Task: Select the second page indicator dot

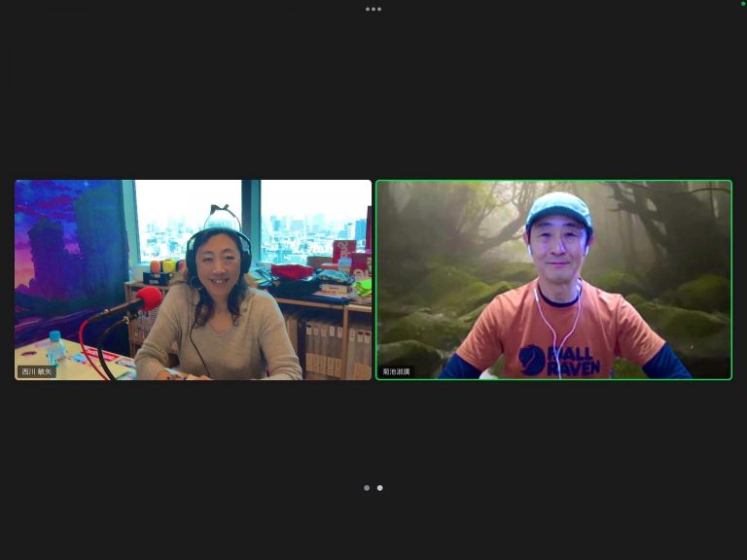Action: (x=379, y=488)
